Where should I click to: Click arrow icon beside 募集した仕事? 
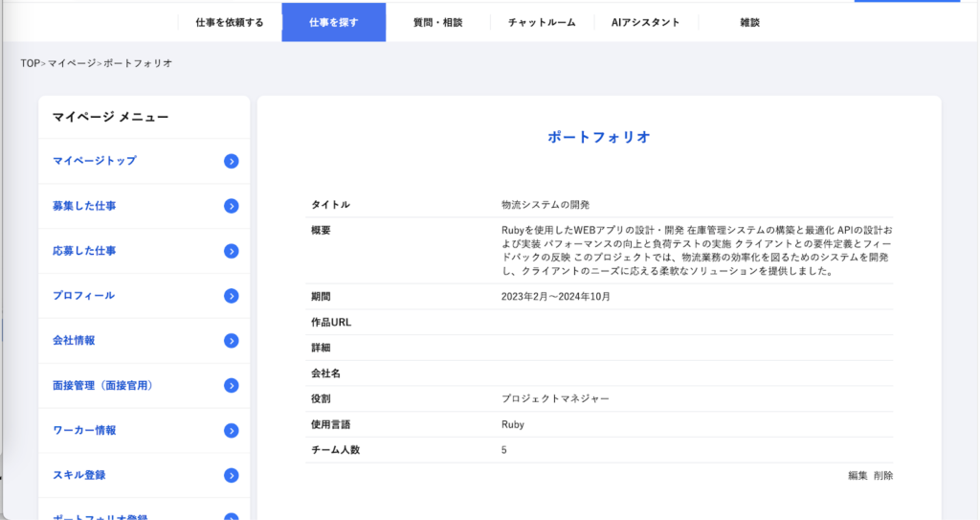[231, 206]
